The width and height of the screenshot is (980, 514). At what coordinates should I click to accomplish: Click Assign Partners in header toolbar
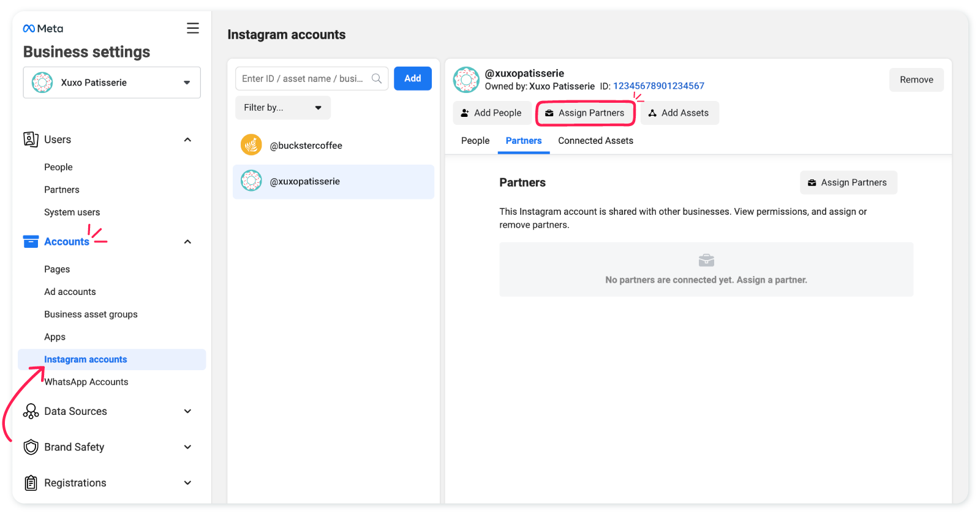586,113
